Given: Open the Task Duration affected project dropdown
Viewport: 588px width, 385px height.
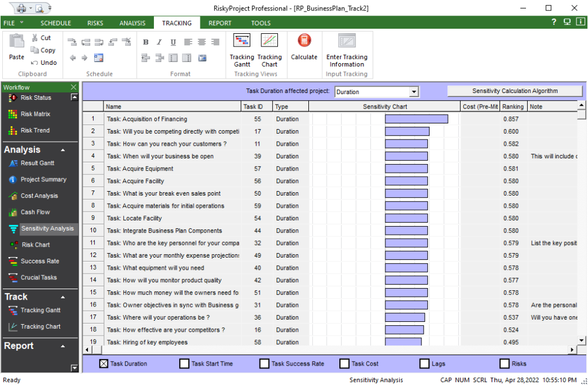Looking at the screenshot, I should click(413, 91).
